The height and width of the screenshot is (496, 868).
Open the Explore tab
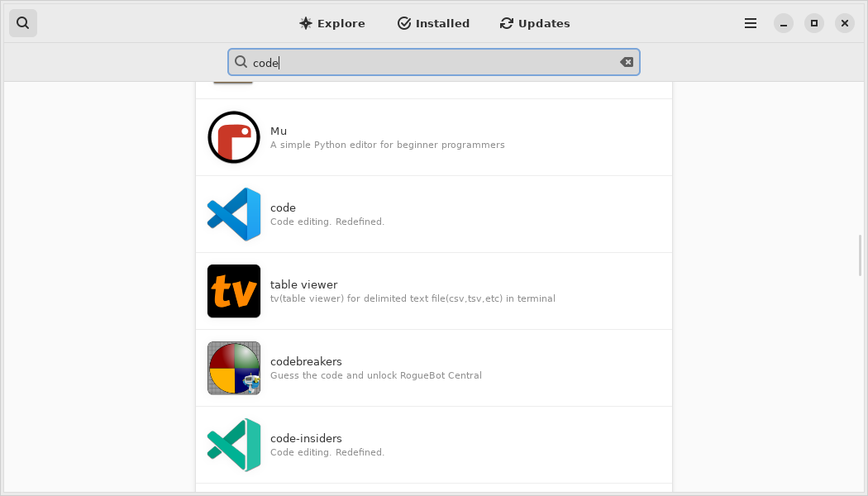click(332, 23)
